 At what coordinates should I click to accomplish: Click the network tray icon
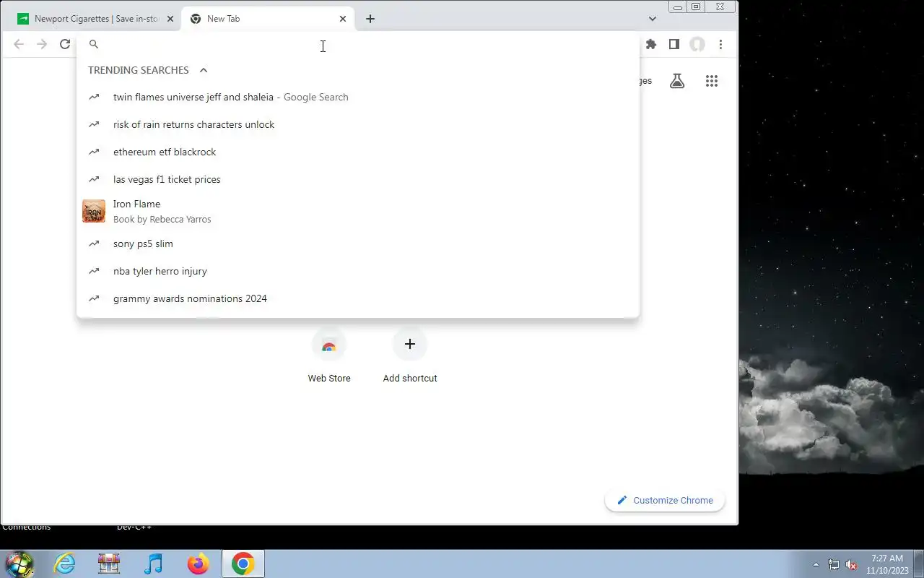(x=834, y=564)
